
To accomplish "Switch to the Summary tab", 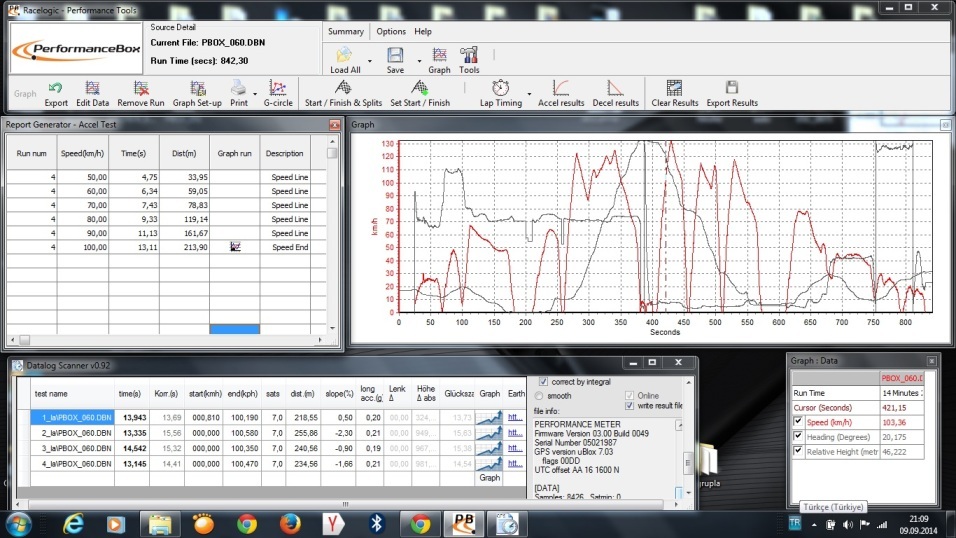I will click(x=346, y=31).
